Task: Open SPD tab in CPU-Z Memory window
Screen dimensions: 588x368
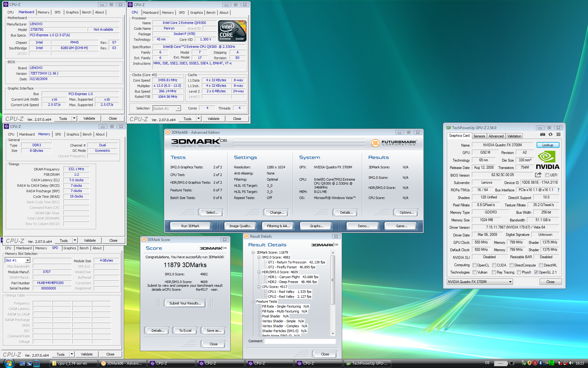Action: pyautogui.click(x=58, y=134)
